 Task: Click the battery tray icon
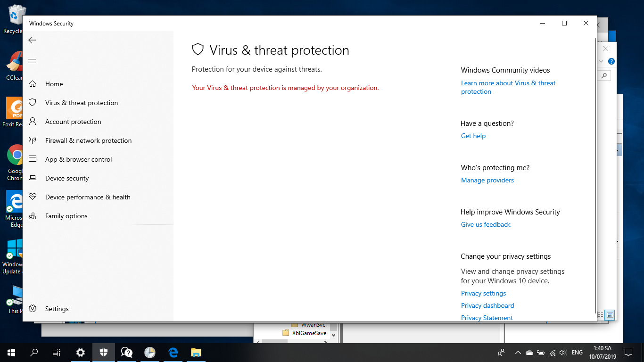coord(541,353)
